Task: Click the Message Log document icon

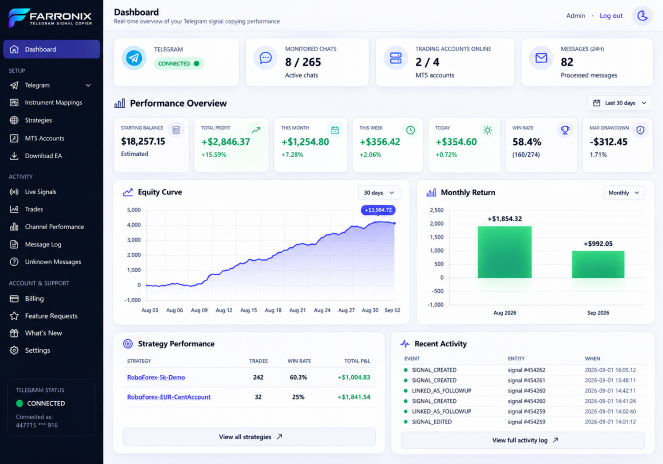Action: (x=14, y=244)
